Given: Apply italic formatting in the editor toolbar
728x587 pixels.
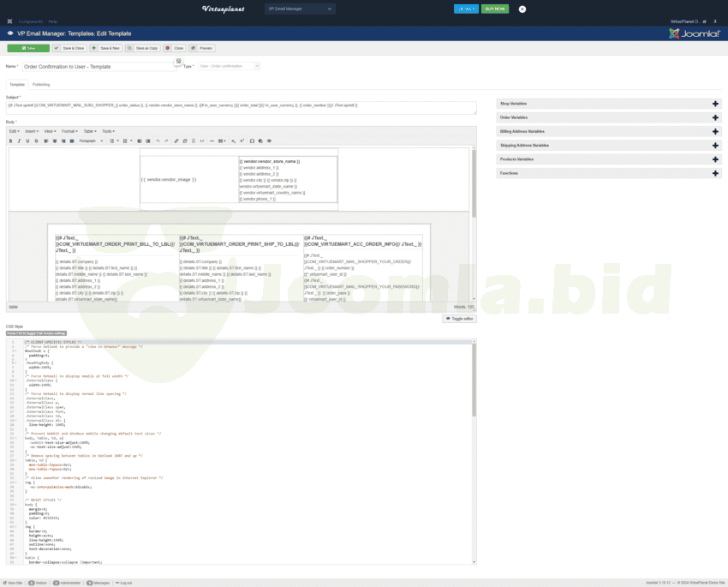Looking at the screenshot, I should 19,141.
